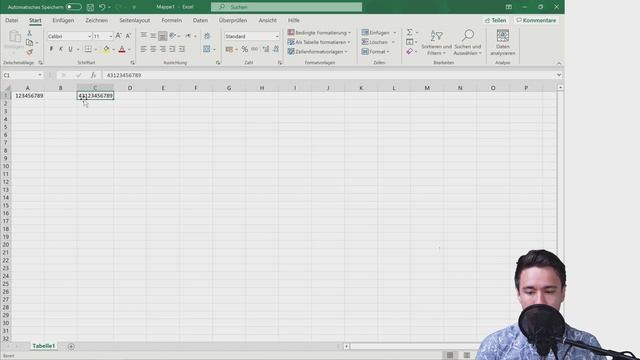This screenshot has width=640, height=360.
Task: Click in the Suchen search box
Action: pyautogui.click(x=286, y=7)
